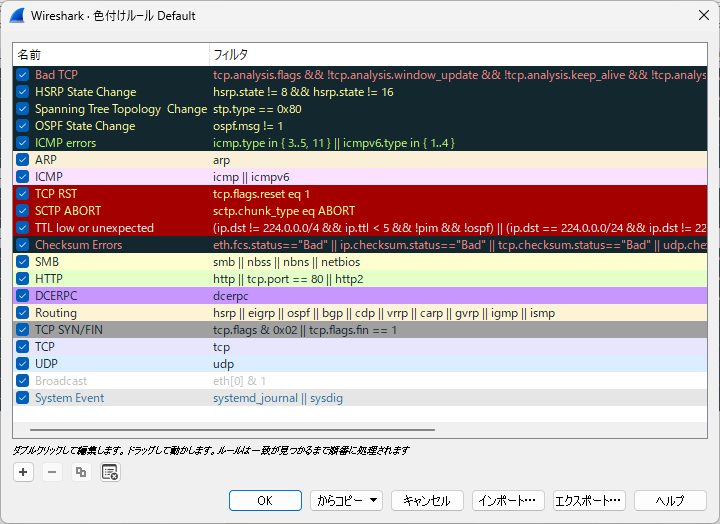This screenshot has height=524, width=720.
Task: Disable the ARP rule checkbox
Action: [x=22, y=160]
